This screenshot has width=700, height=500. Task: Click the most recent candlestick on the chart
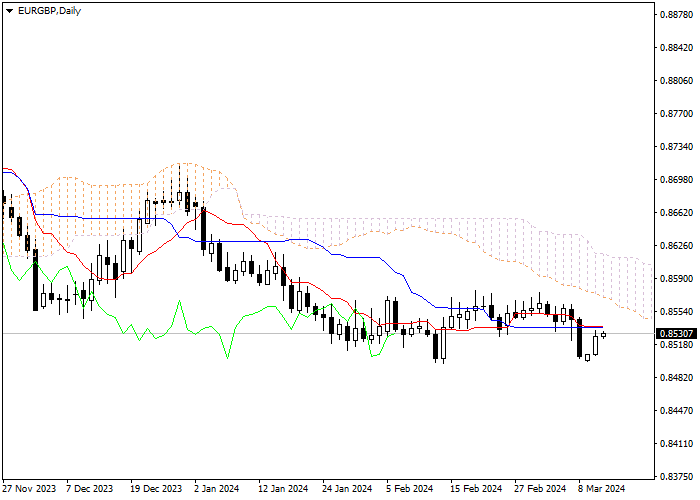pyautogui.click(x=604, y=335)
